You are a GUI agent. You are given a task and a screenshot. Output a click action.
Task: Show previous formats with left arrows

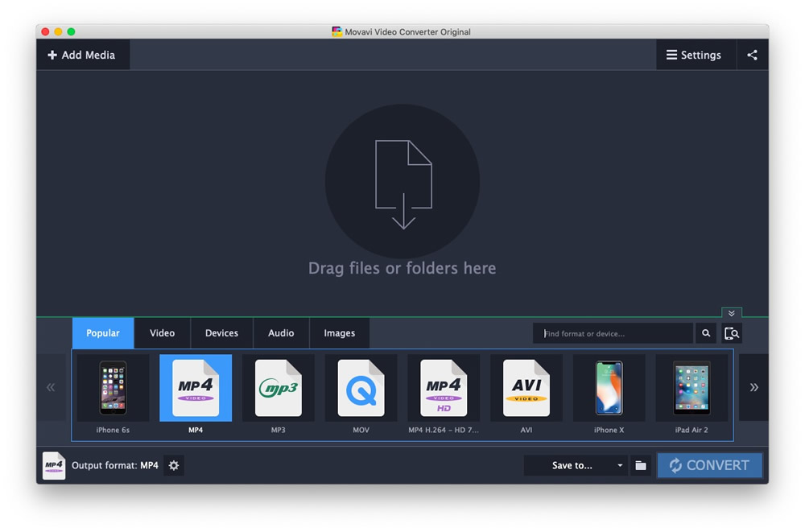coord(51,387)
